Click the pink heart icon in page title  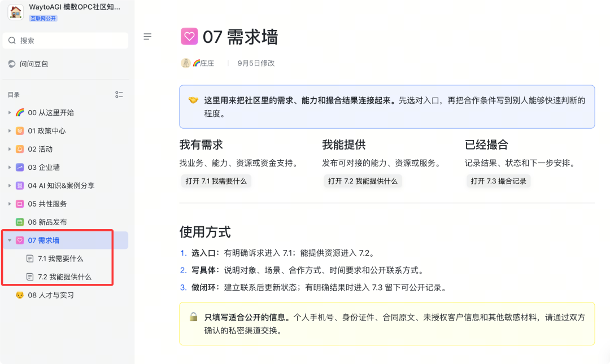(189, 37)
